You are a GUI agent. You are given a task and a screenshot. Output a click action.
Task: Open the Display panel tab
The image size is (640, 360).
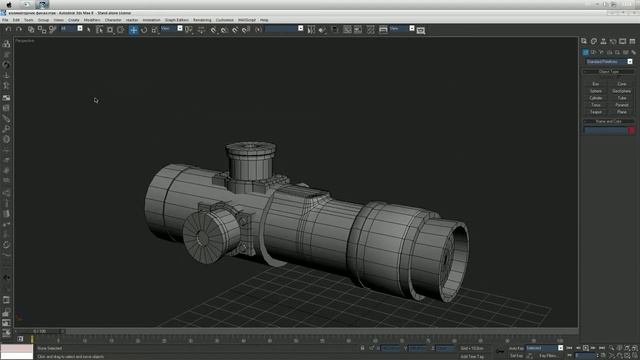click(622, 41)
